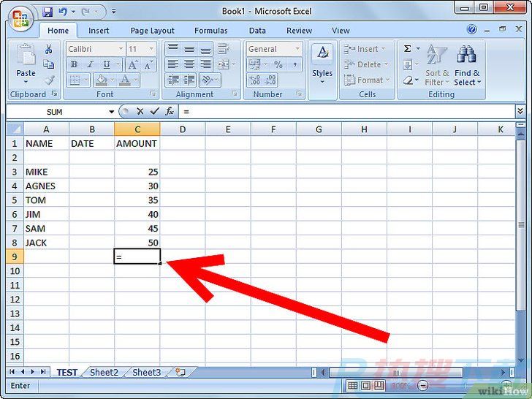
Task: Click Merge and Center icon
Action: tap(224, 64)
